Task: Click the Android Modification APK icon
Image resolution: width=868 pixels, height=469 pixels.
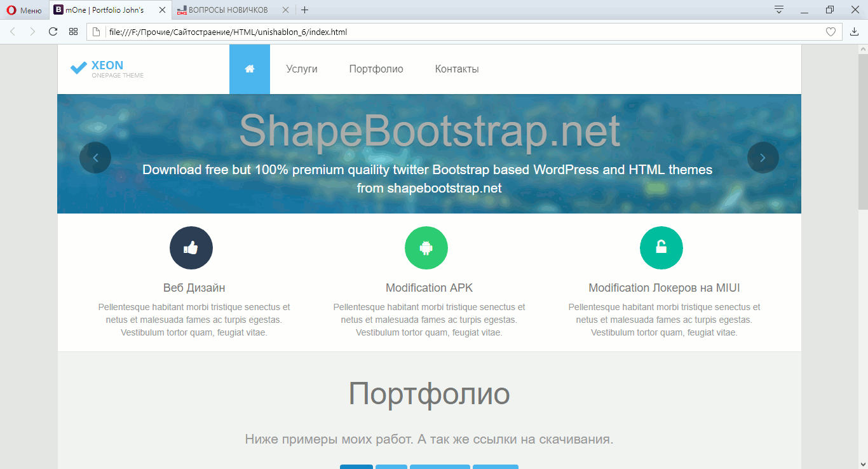Action: [426, 248]
